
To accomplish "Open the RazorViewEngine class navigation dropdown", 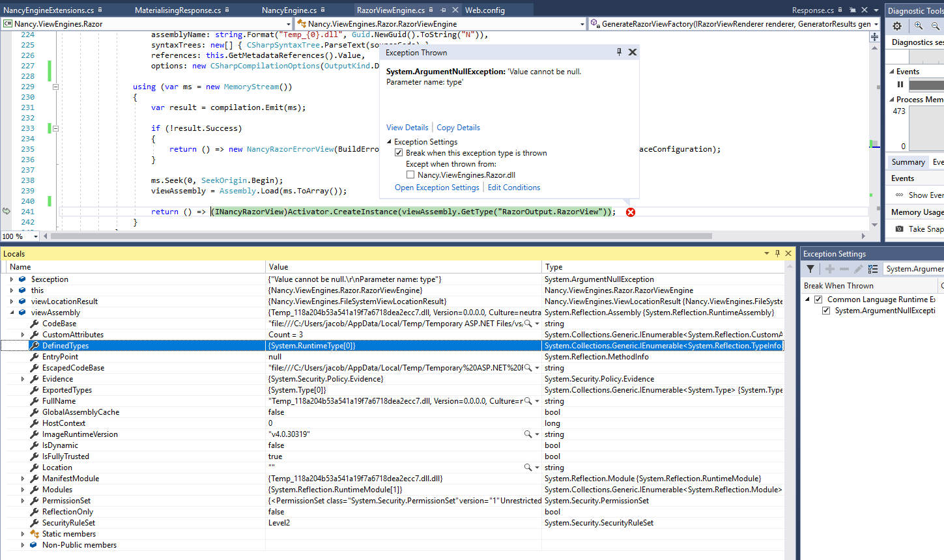I will [x=582, y=24].
